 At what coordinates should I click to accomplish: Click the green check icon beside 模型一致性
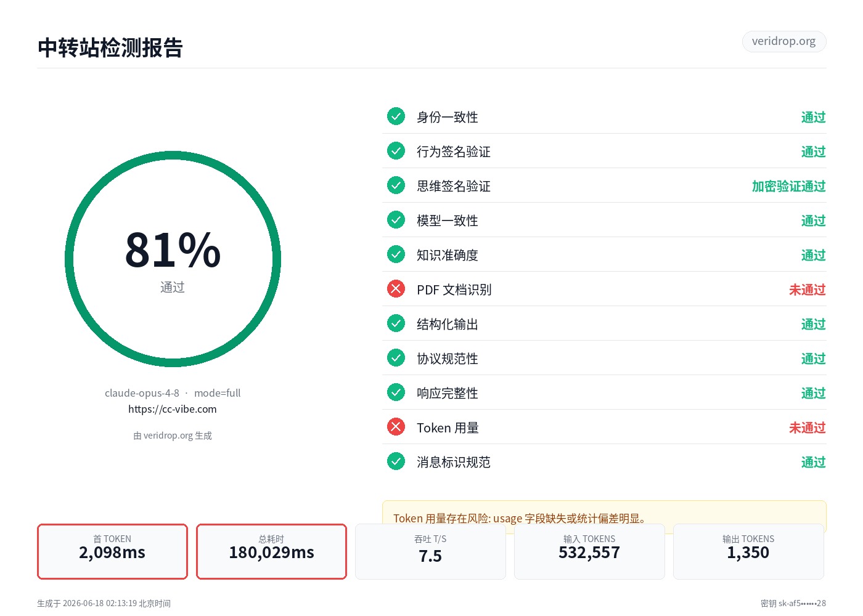pos(396,220)
